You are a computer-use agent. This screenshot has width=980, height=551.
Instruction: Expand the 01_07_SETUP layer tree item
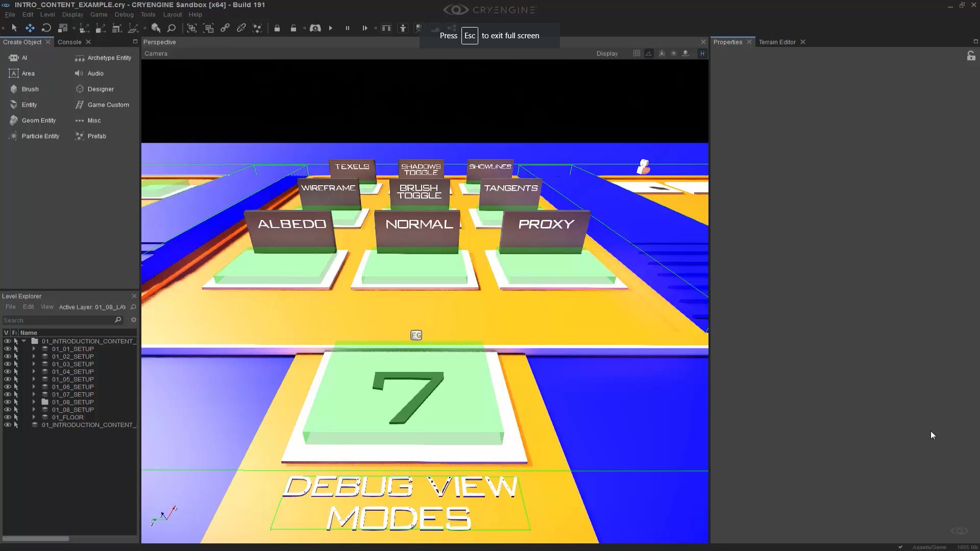click(33, 394)
